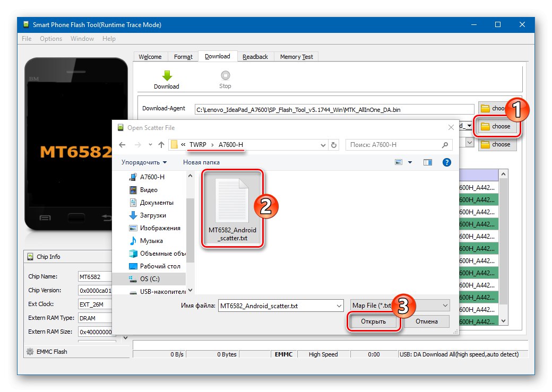Click TWRP in the breadcrumb path
552x392 pixels.
[198, 145]
